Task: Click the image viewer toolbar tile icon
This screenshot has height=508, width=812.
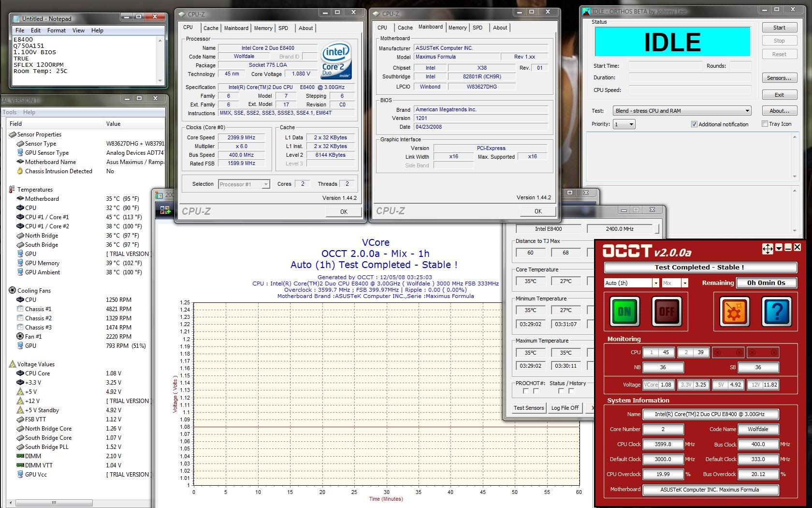Action: [165, 210]
